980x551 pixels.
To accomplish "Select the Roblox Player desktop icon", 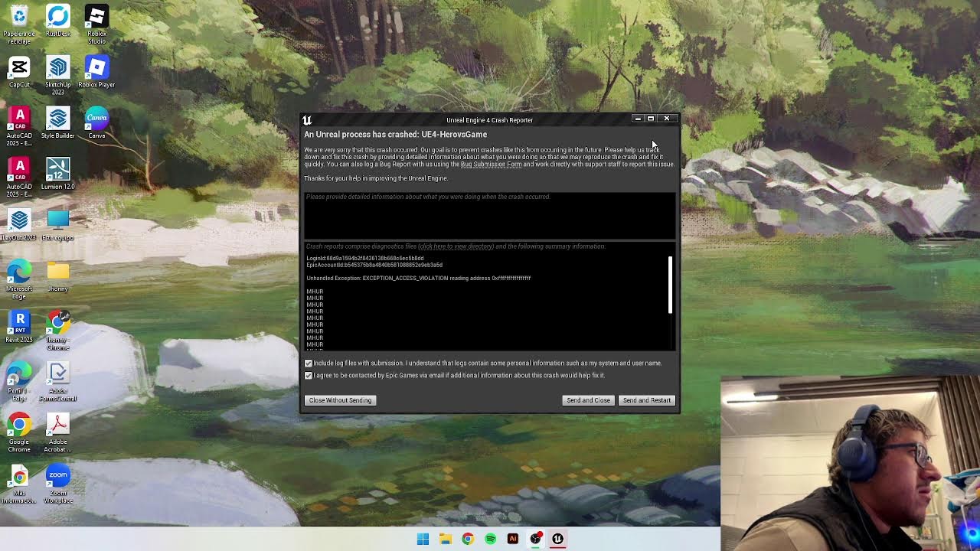I will [x=96, y=72].
